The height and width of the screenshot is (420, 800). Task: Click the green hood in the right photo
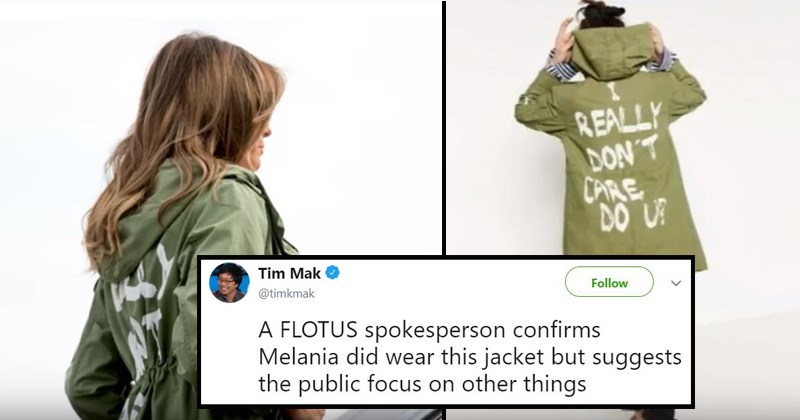(x=610, y=51)
